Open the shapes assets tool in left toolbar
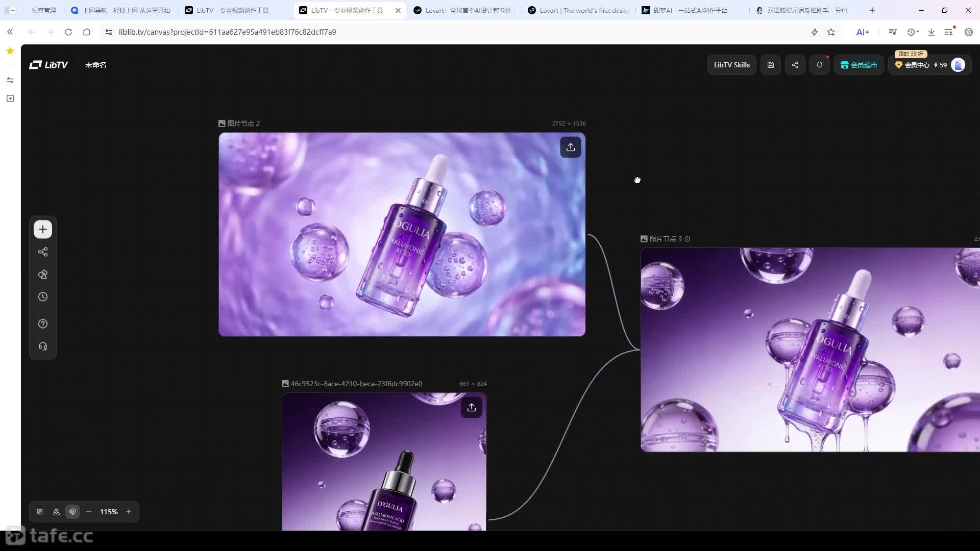 point(43,274)
